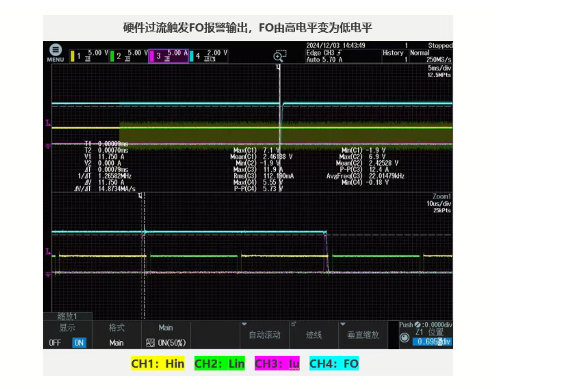Screen dimensions: 588x389
Task: Click the round knob icon beside Z1 位置
Action: coord(405,337)
